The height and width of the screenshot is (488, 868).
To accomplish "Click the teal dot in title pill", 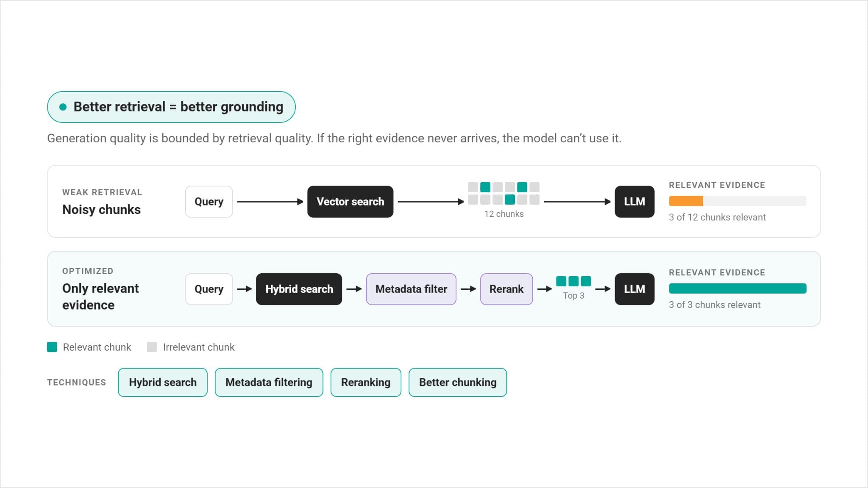I will (63, 107).
